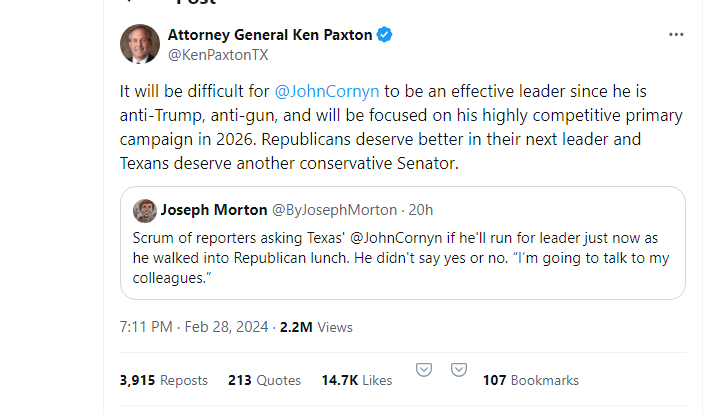Viewport: 706px width, 414px height.
Task: Click the second pocket-shaped icon before Bookmarks
Action: (458, 369)
